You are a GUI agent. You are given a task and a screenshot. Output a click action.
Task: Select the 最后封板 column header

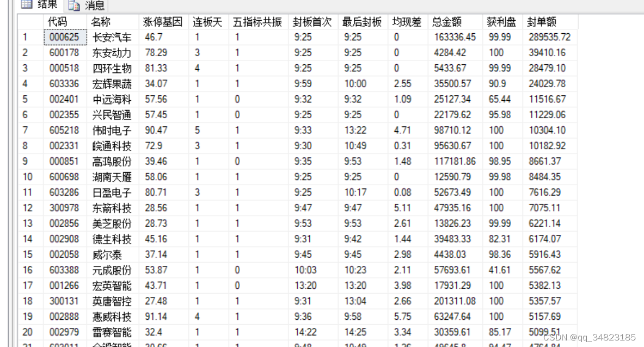point(363,22)
